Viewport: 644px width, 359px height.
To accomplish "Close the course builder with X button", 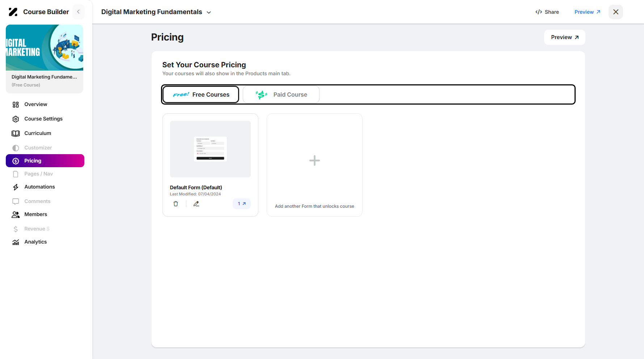I will click(616, 12).
